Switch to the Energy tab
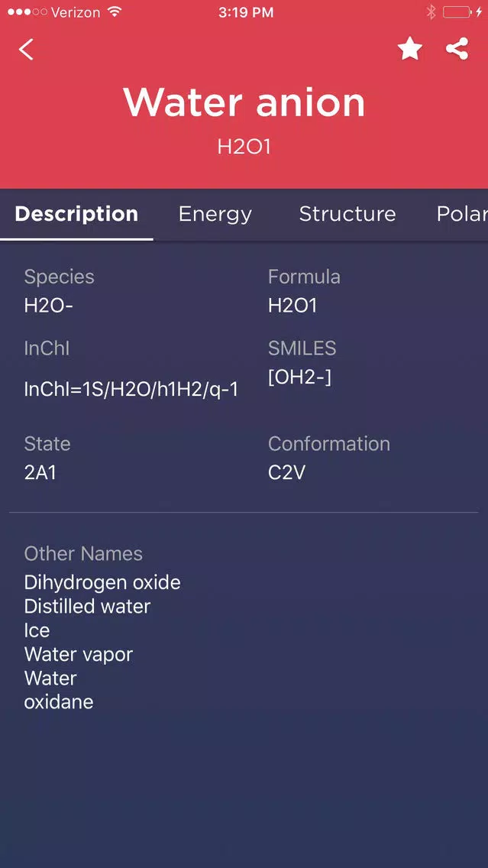 point(215,214)
